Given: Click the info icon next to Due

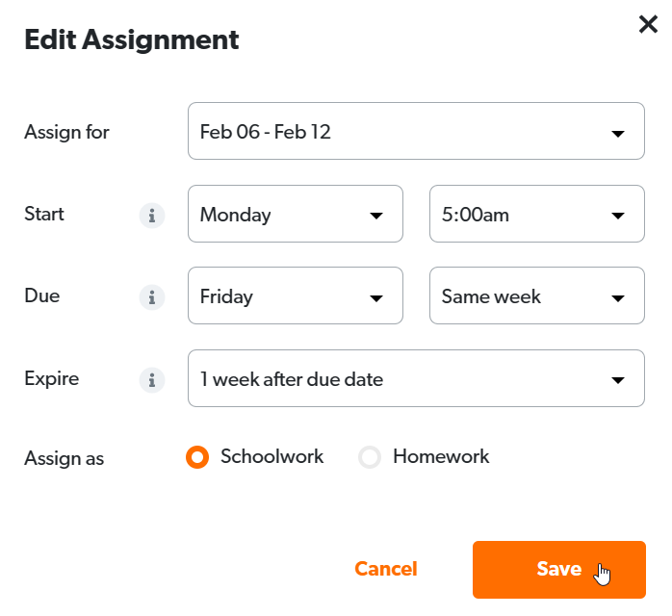Looking at the screenshot, I should 152,297.
